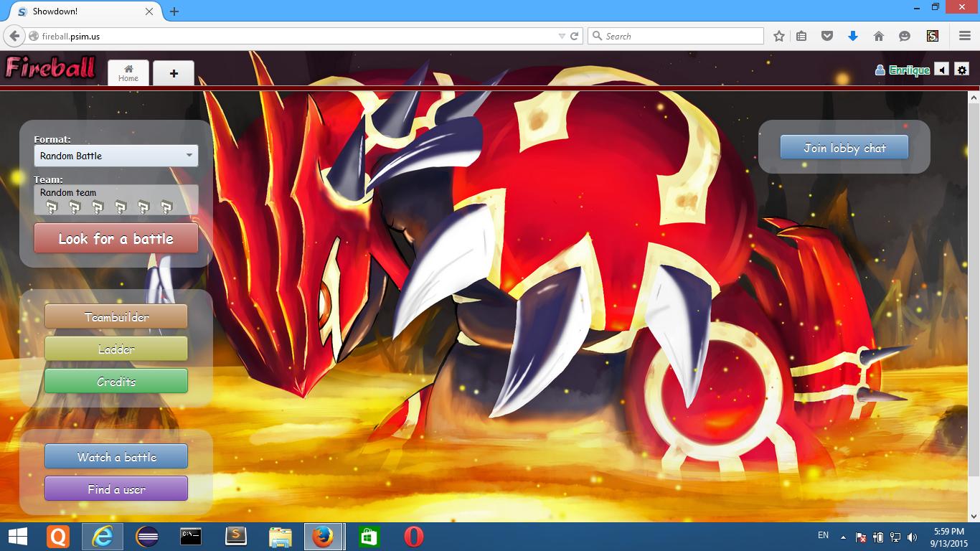The width and height of the screenshot is (980, 551).
Task: Open the Format dropdown showing Random Battle
Action: pyautogui.click(x=116, y=156)
